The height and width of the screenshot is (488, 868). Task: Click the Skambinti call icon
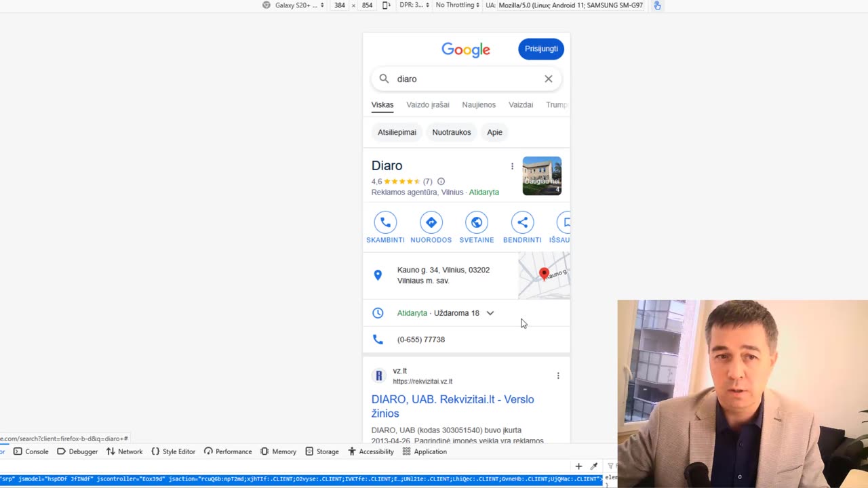(385, 222)
